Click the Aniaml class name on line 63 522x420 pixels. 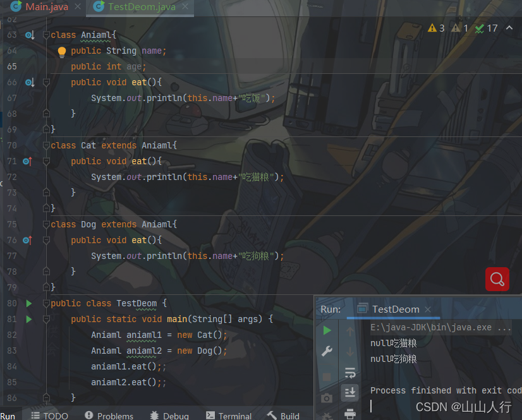[96, 35]
